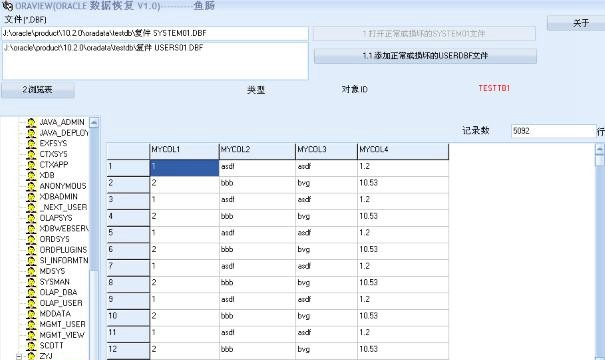The height and width of the screenshot is (360, 605).
Task: Click the user icon beside ZYJ
Action: pyautogui.click(x=31, y=356)
